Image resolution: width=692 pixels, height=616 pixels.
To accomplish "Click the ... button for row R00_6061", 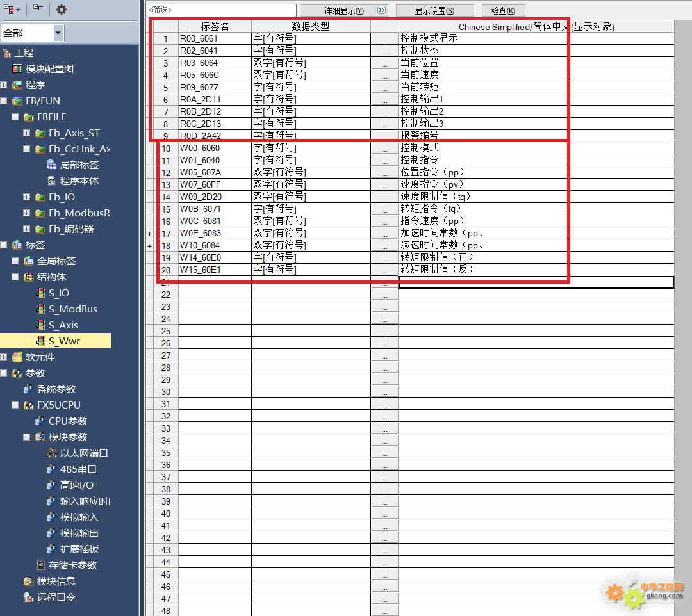I will tap(384, 39).
